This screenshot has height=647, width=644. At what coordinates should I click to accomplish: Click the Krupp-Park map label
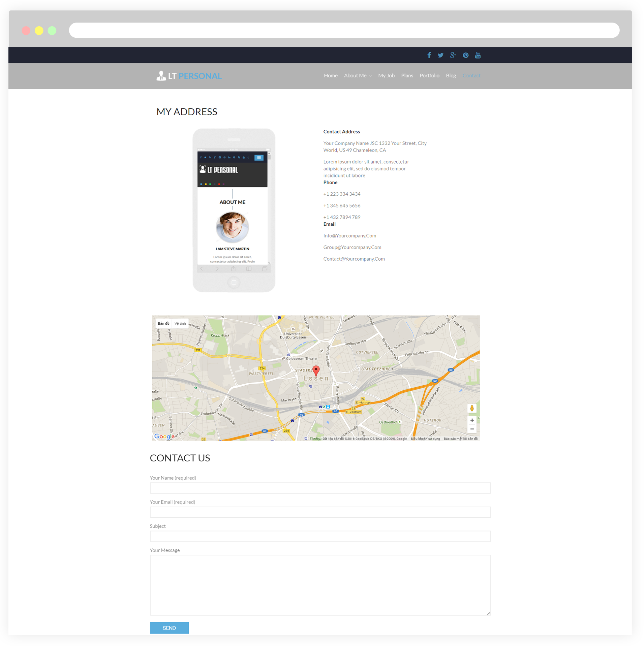(x=220, y=335)
